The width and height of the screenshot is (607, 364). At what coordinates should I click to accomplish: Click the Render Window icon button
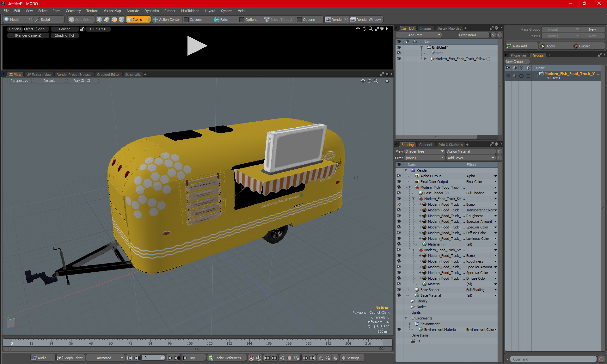[x=353, y=20]
